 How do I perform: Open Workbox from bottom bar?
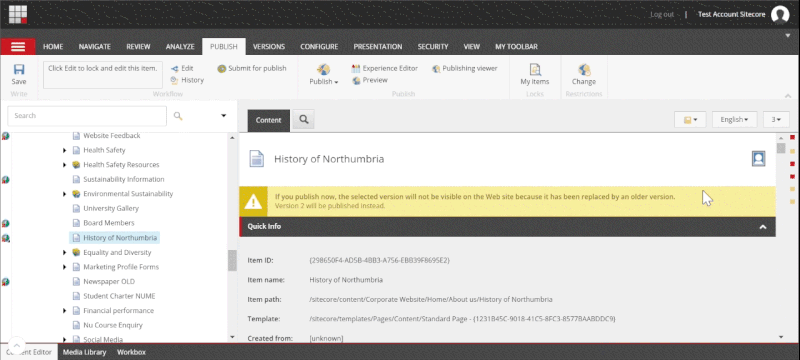[x=131, y=352]
